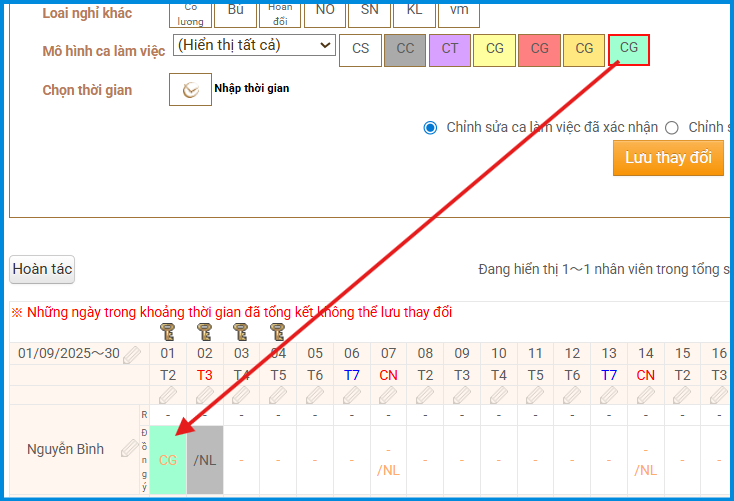Click the 'Hoàn tác' button
This screenshot has height=501, width=734.
pyautogui.click(x=42, y=269)
